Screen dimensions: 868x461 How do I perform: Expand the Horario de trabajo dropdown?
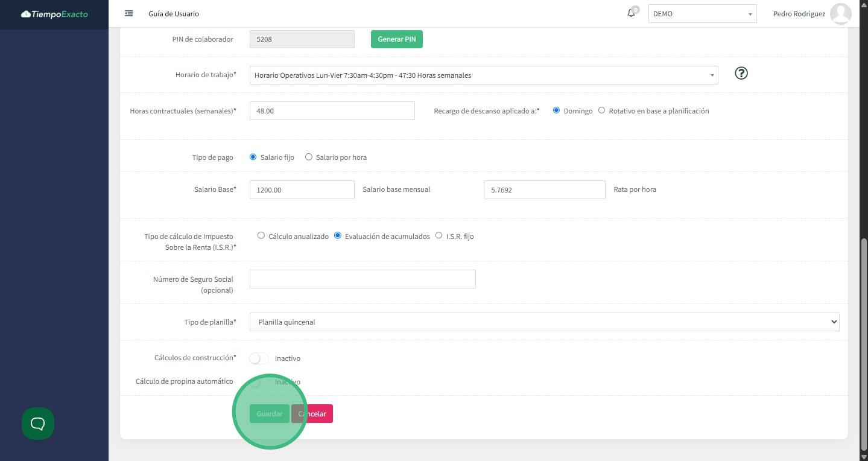(483, 75)
